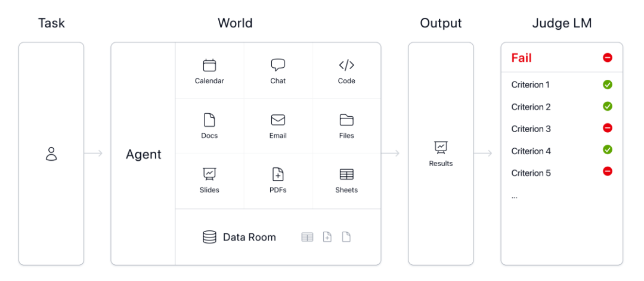This screenshot has height=281, width=644.
Task: Select the Chat speech bubble icon
Action: pyautogui.click(x=278, y=65)
